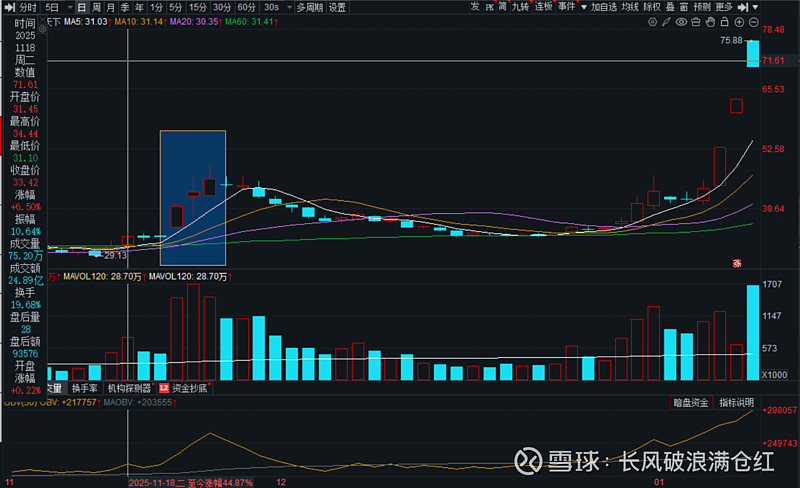Select the 15分 minute period

(x=197, y=6)
